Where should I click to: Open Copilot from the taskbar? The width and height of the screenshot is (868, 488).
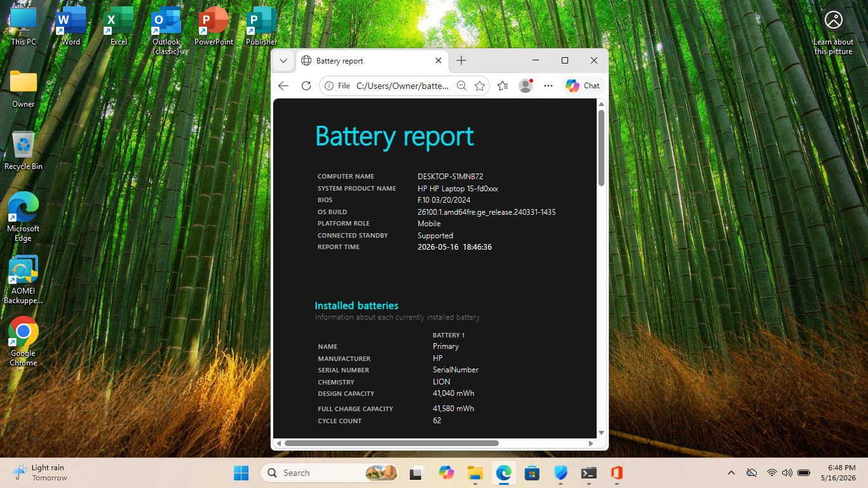click(446, 473)
